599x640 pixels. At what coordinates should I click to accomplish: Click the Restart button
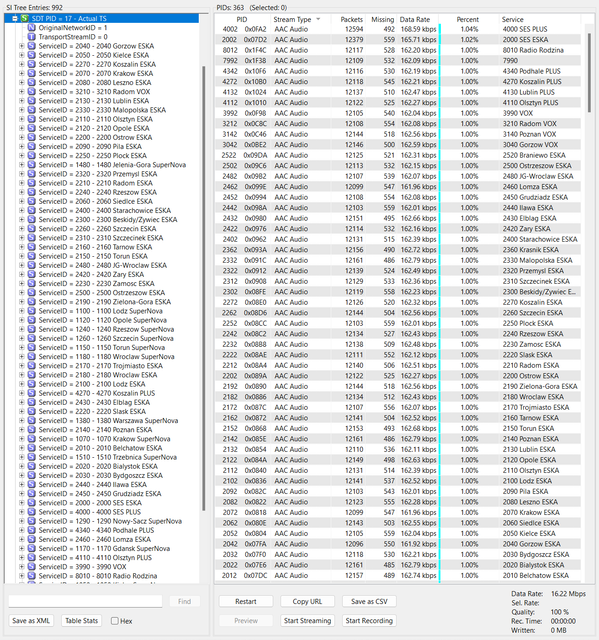pos(246,601)
